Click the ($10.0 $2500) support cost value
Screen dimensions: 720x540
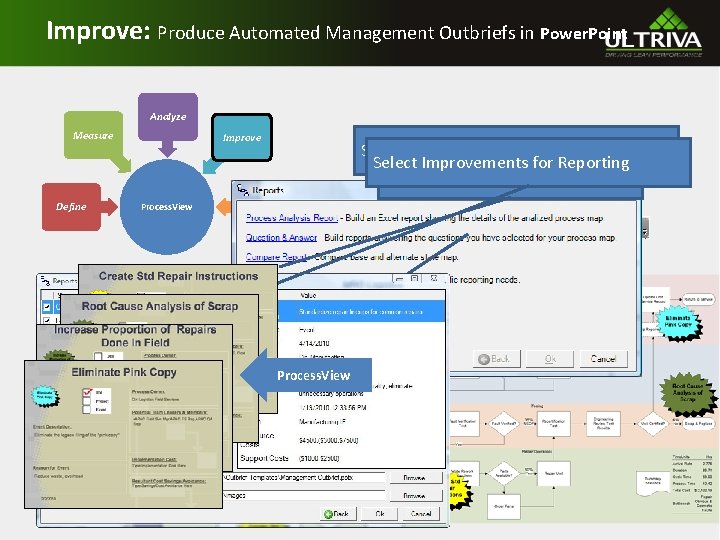tap(319, 458)
